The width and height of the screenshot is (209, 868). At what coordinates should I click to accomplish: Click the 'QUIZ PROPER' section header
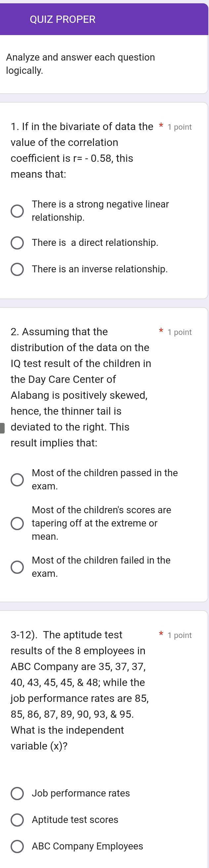pos(63,20)
